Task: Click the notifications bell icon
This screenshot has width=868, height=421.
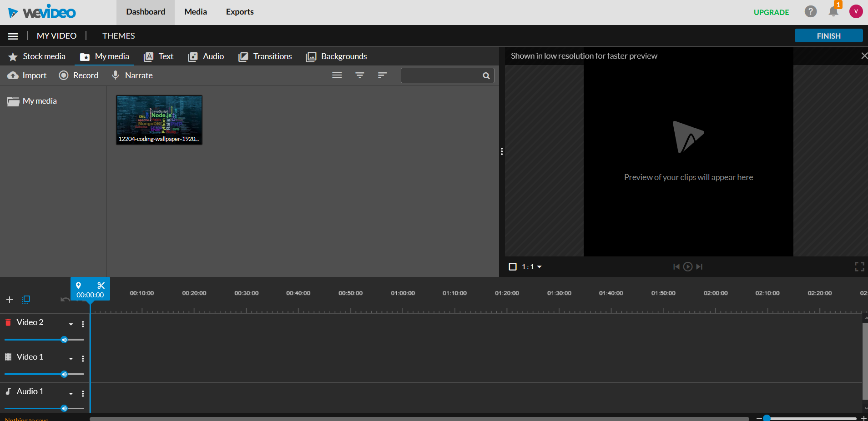Action: (x=833, y=12)
